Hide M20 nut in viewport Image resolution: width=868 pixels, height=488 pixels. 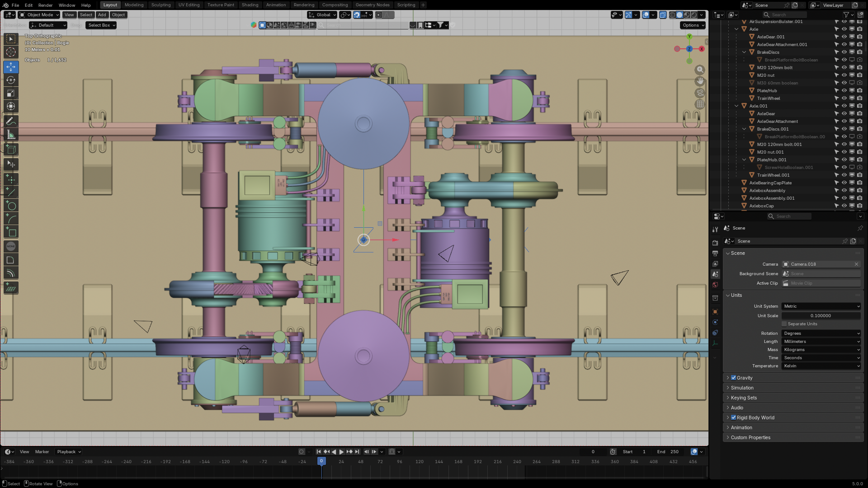[844, 75]
